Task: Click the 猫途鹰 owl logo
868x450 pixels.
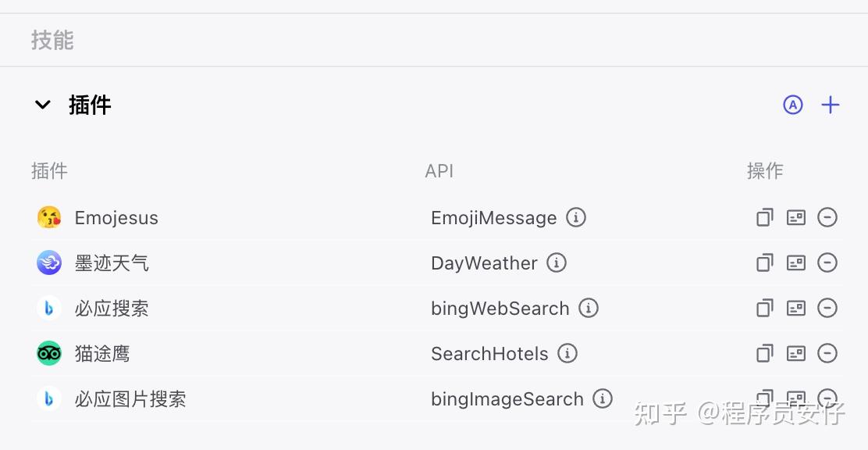Action: 48,353
